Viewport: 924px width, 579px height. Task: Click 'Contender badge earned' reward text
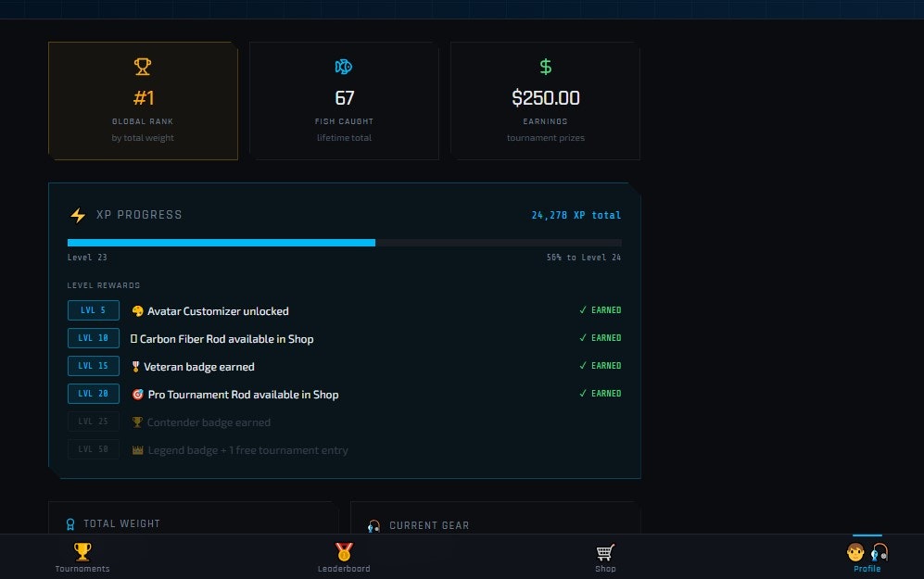[x=209, y=422]
